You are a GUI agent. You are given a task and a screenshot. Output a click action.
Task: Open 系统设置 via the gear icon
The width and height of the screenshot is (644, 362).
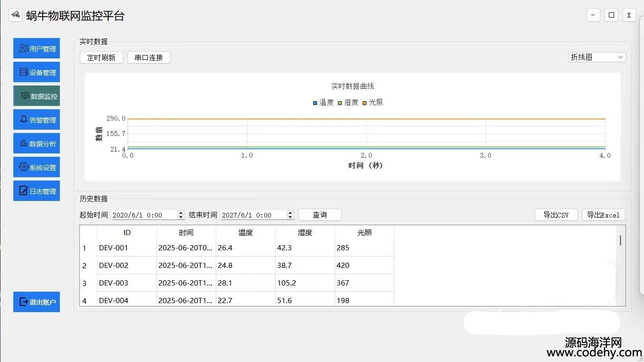[x=23, y=167]
